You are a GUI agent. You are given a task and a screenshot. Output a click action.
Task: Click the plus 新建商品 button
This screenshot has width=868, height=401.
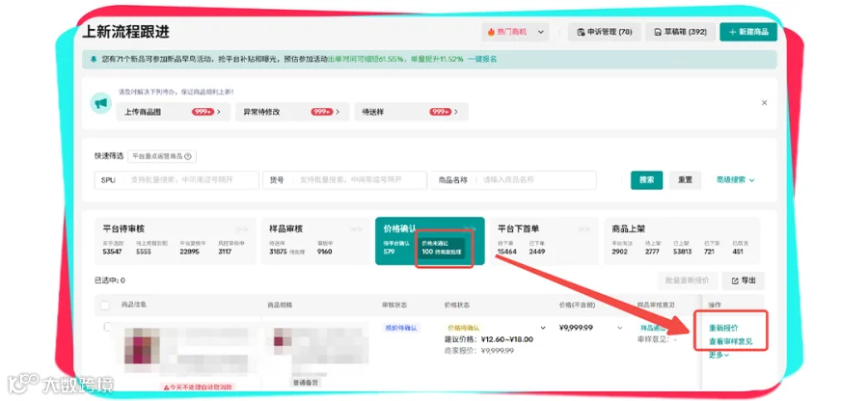748,32
